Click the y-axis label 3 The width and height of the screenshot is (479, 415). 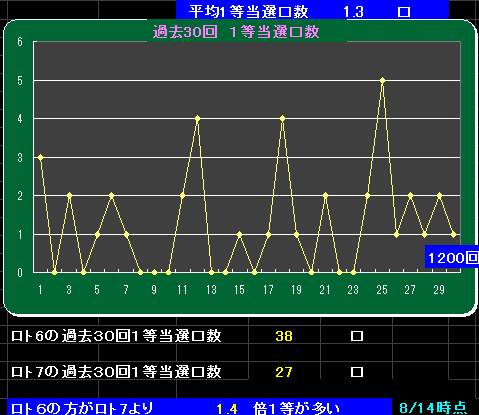pos(20,158)
